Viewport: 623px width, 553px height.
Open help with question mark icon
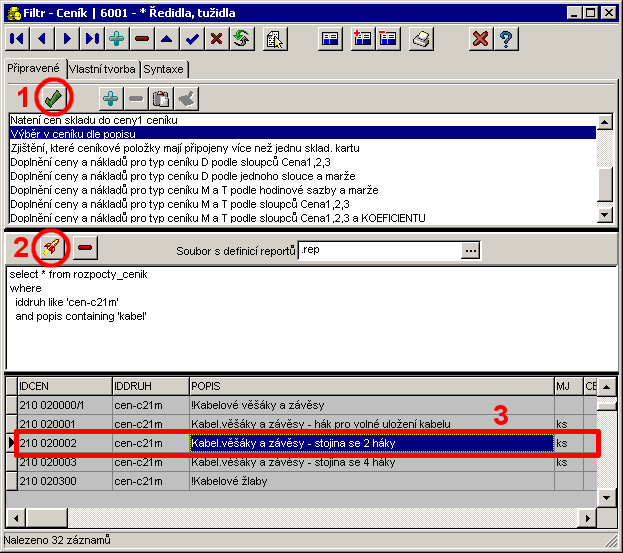[x=507, y=39]
